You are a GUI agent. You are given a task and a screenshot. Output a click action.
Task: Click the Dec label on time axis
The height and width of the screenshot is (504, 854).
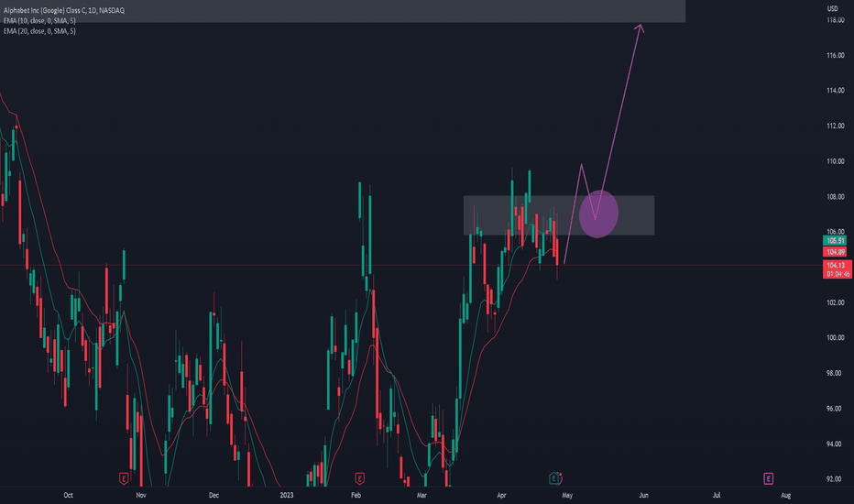[x=214, y=495]
